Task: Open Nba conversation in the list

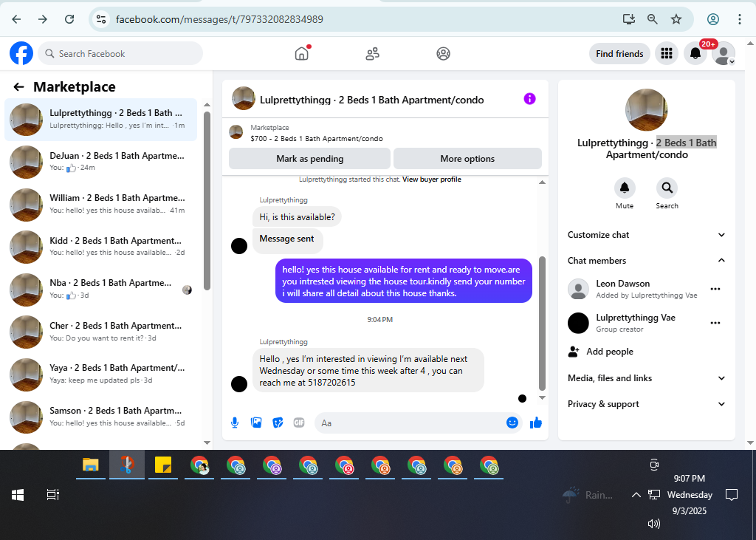Action: click(101, 289)
